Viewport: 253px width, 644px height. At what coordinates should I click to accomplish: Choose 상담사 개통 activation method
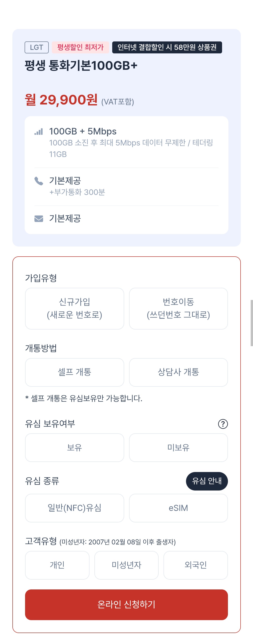tap(178, 372)
